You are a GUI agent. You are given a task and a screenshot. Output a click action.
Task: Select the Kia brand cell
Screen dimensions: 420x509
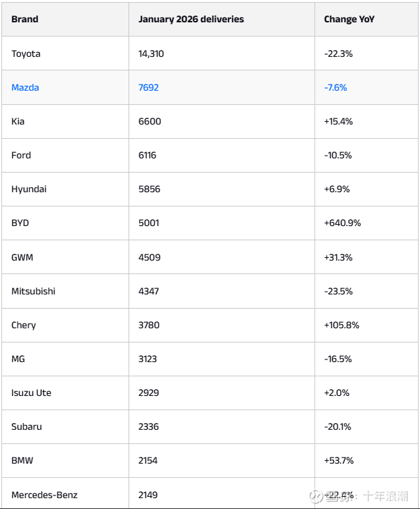tap(18, 121)
